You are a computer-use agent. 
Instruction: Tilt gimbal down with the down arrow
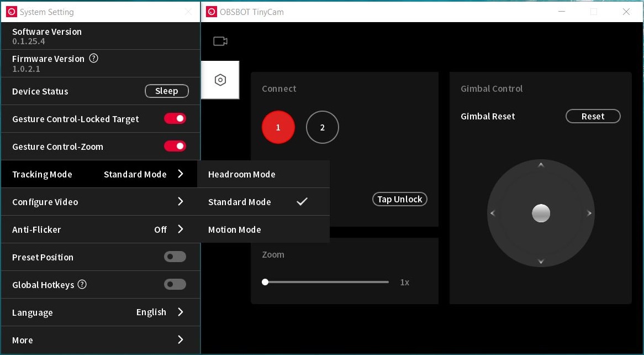pyautogui.click(x=541, y=261)
